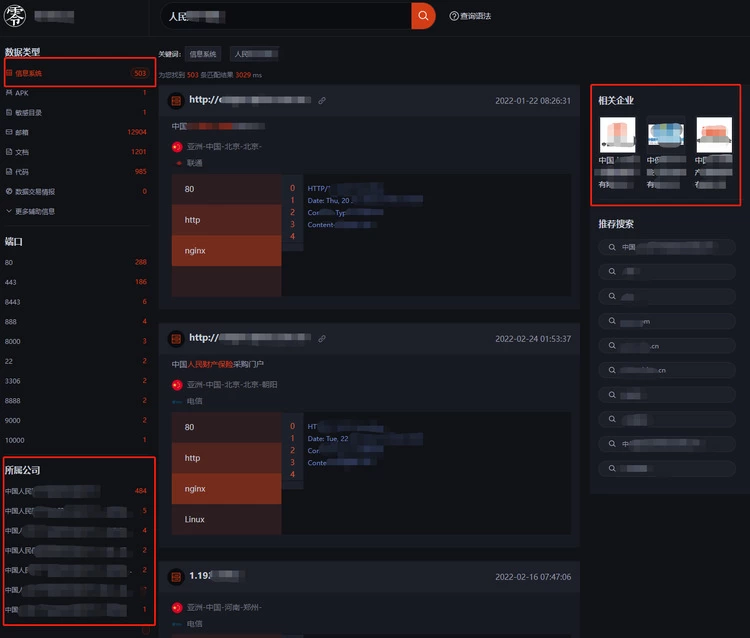
Task: Copy link icon beside the 08:26:31 result URL
Action: click(322, 101)
